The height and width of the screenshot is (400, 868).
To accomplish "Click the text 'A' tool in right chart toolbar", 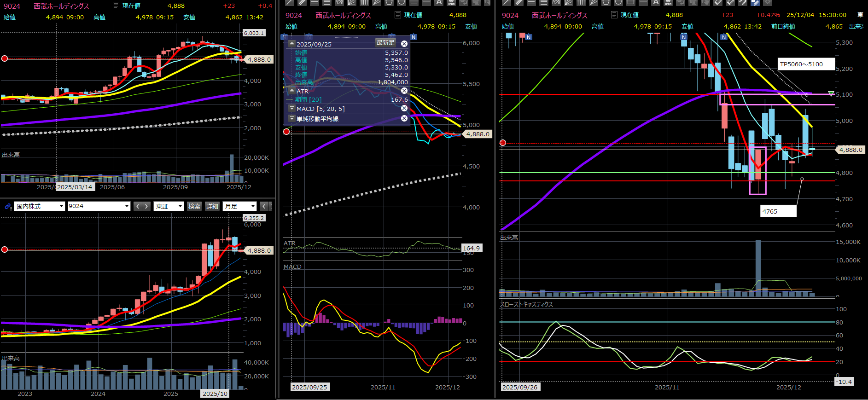I will pos(656,2).
